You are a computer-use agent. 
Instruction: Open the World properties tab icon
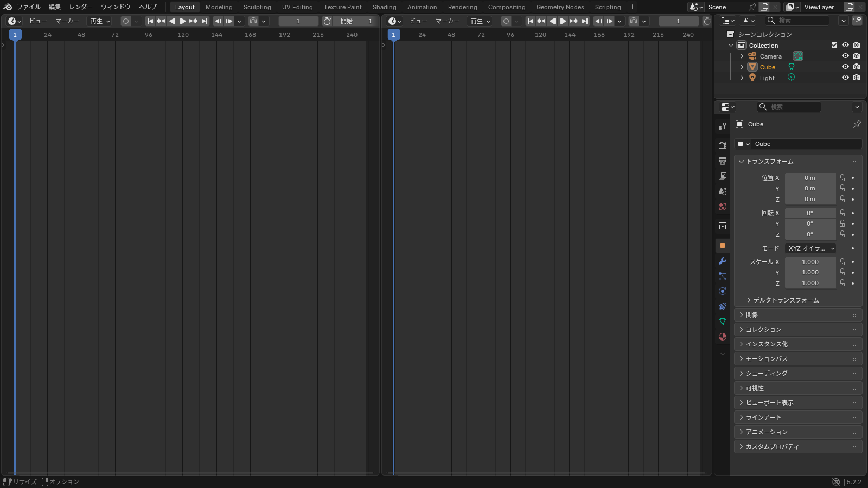pyautogui.click(x=722, y=207)
